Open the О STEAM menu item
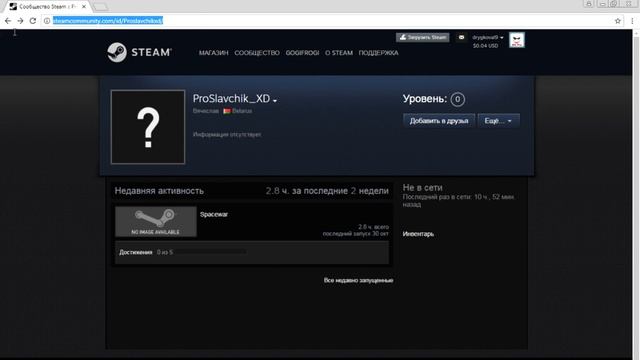This screenshot has width=640, height=360. coord(339,53)
